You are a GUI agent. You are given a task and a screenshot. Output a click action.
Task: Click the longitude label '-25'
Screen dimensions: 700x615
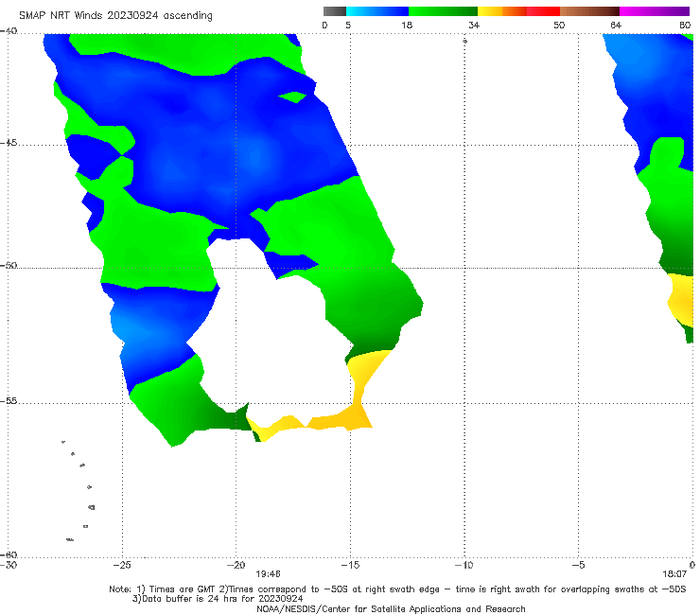click(x=122, y=565)
